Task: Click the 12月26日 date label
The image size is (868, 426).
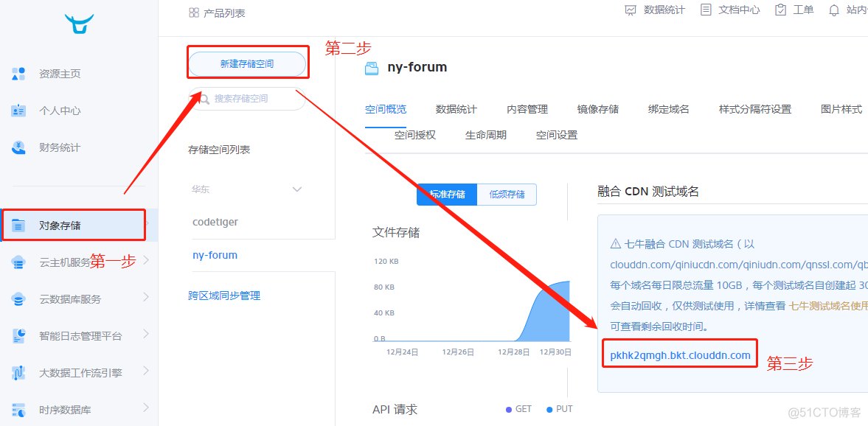Action: [459, 352]
